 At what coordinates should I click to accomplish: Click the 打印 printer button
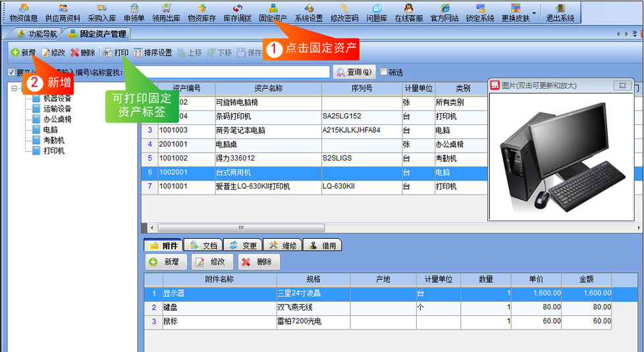(x=116, y=53)
